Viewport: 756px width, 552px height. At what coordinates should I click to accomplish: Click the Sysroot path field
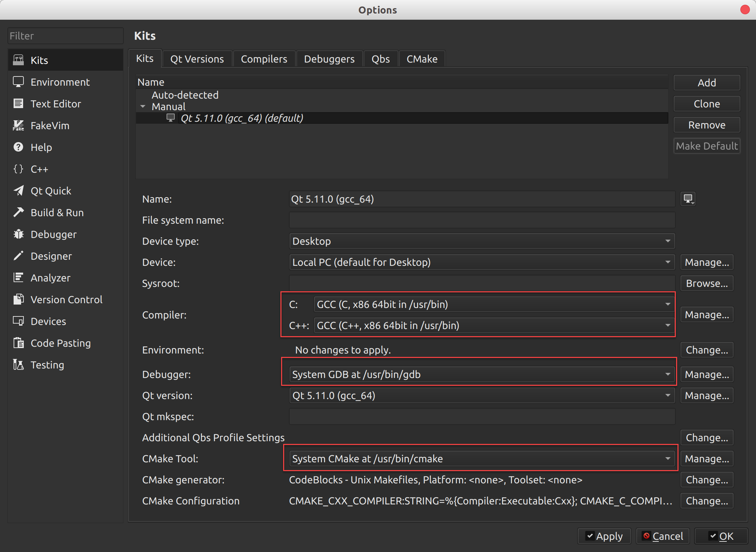[x=482, y=283]
